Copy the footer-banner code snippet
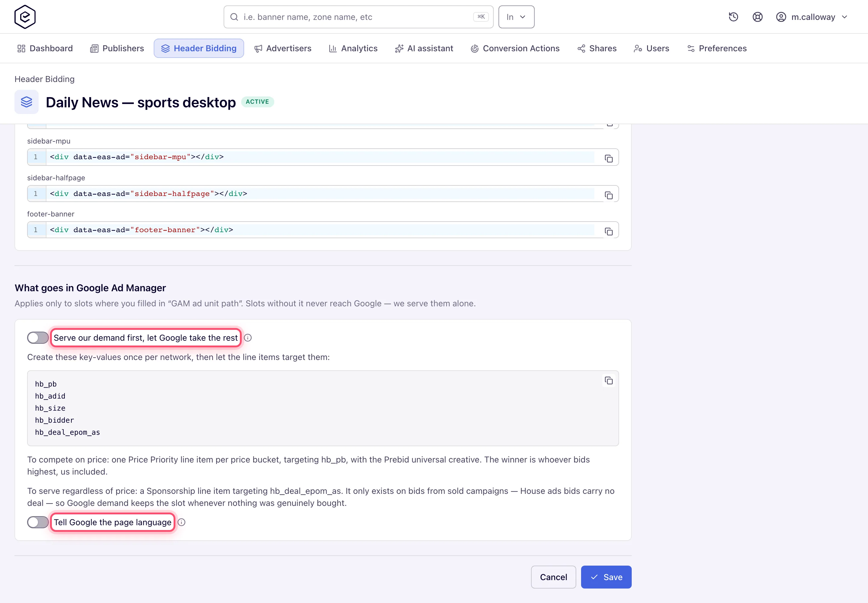Image resolution: width=868 pixels, height=603 pixels. tap(609, 232)
